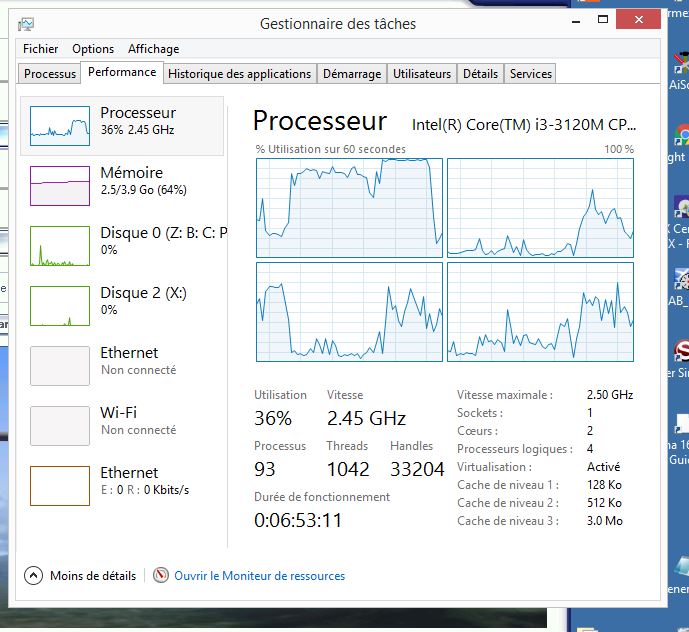Click the % Utilisation sur 60 secondes label
This screenshot has width=689, height=632.
click(330, 149)
